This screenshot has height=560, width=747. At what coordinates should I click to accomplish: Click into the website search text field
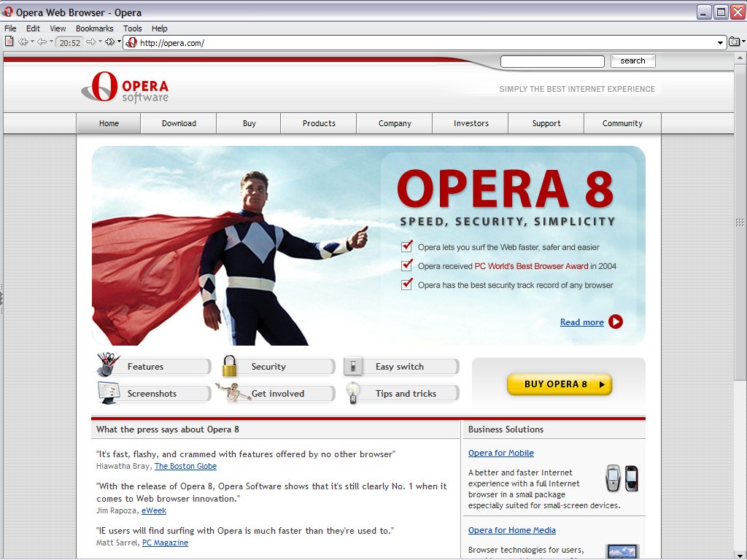(552, 61)
